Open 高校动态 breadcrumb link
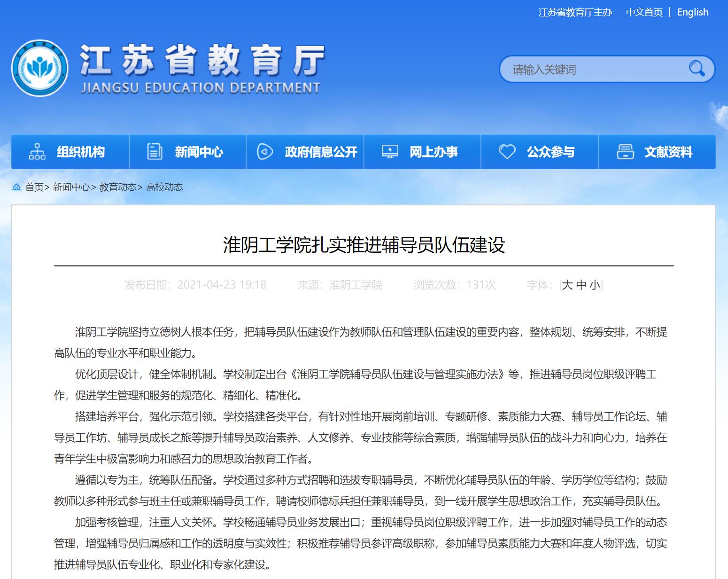 pyautogui.click(x=164, y=187)
